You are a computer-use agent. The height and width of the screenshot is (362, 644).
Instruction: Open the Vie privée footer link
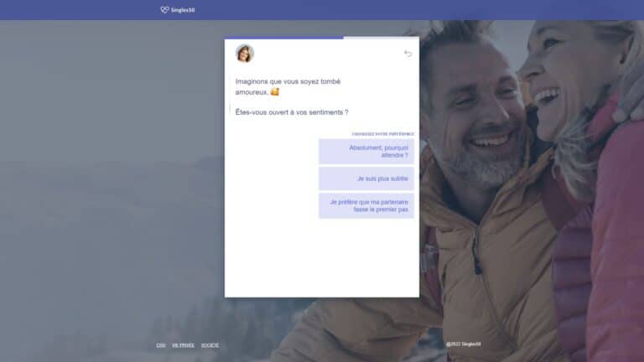click(x=183, y=345)
